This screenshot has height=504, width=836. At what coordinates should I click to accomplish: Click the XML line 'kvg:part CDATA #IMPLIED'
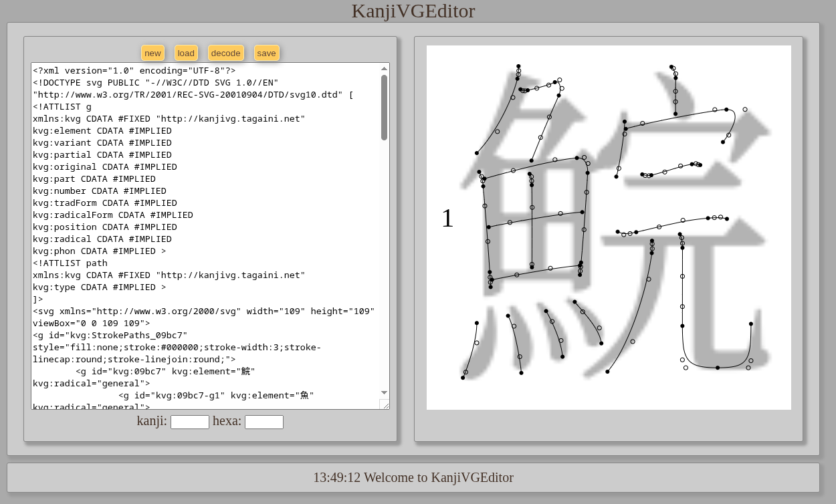click(94, 178)
